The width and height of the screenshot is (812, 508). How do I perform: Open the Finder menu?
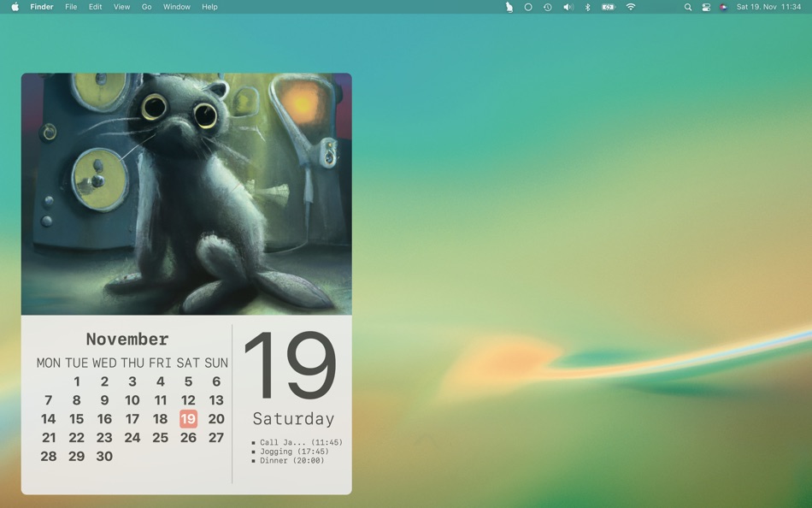tap(41, 7)
